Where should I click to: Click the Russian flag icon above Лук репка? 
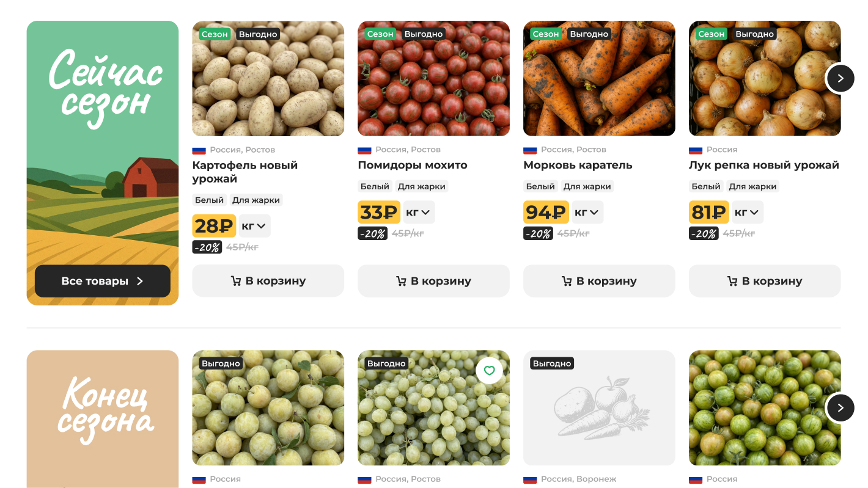click(696, 150)
